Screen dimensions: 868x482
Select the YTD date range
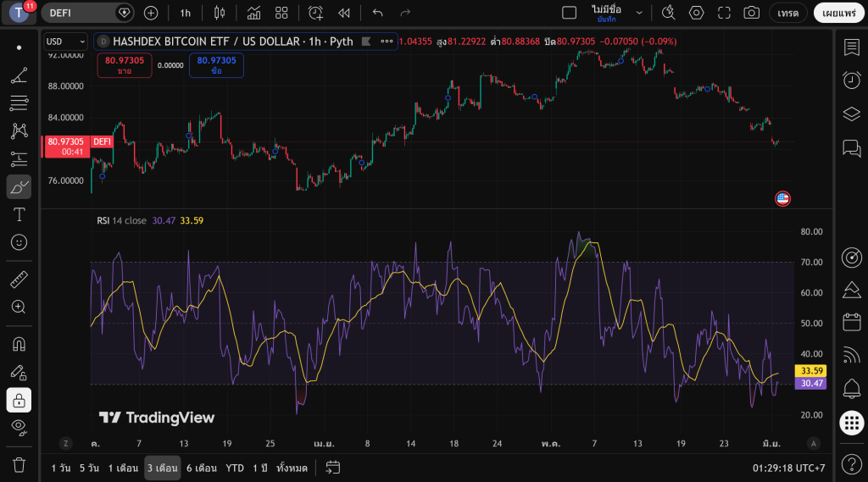(235, 468)
